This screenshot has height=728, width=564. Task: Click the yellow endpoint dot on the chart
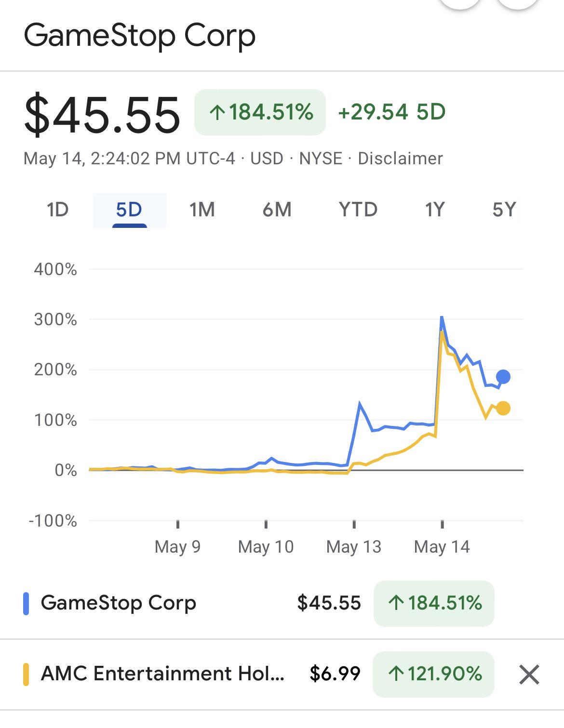tap(503, 408)
